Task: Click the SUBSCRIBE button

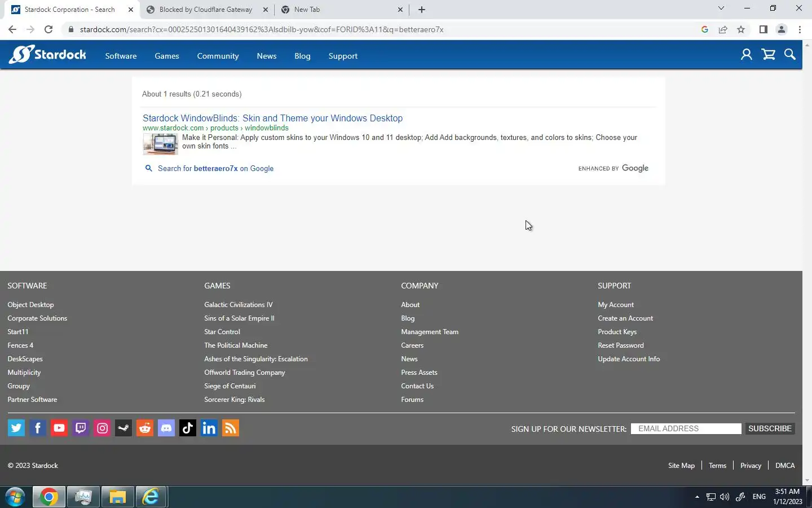Action: (770, 428)
